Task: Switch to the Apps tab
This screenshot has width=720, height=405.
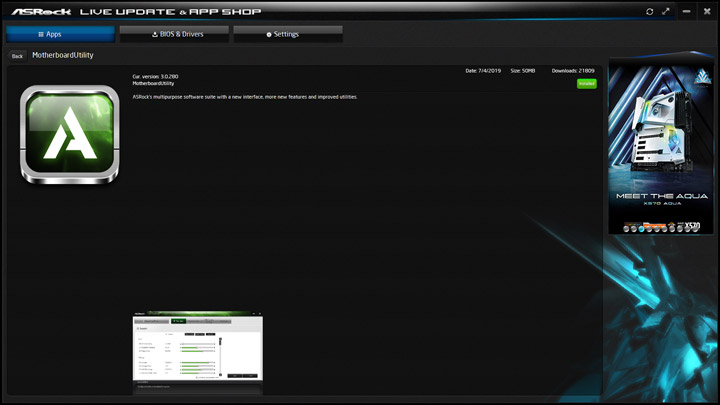Action: click(60, 34)
